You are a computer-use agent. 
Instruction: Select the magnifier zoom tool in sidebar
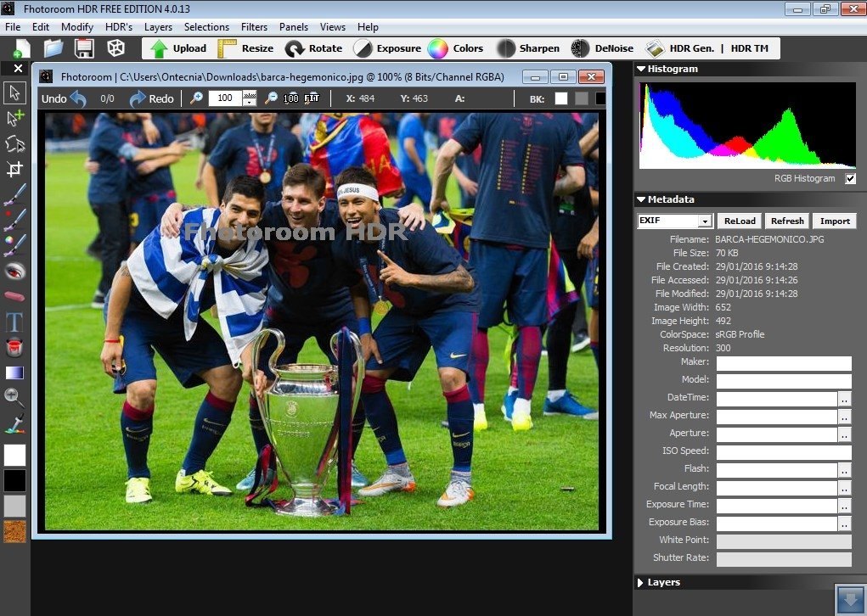(x=15, y=397)
